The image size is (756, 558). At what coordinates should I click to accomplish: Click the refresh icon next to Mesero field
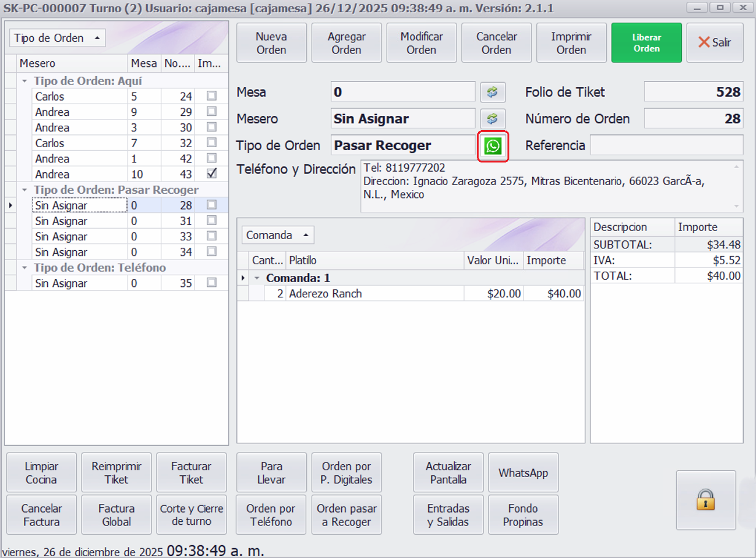[x=492, y=118]
